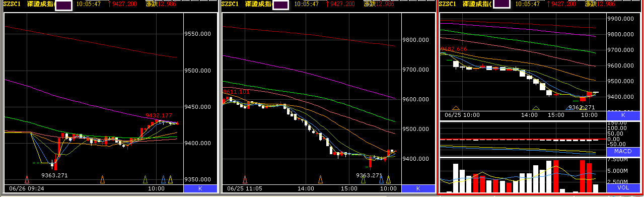644x197 pixels.
Task: Click yellow triangle marker in middle chart
Action: [x=388, y=179]
